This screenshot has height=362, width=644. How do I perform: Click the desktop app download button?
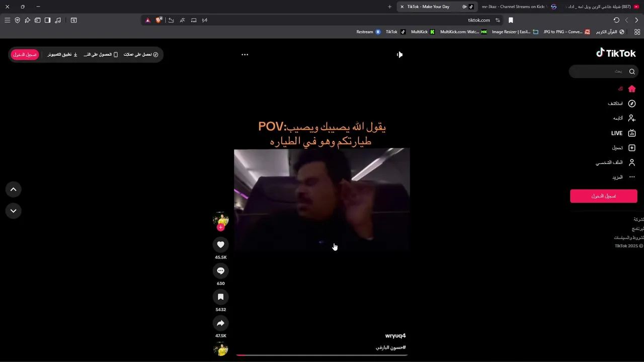(x=62, y=54)
